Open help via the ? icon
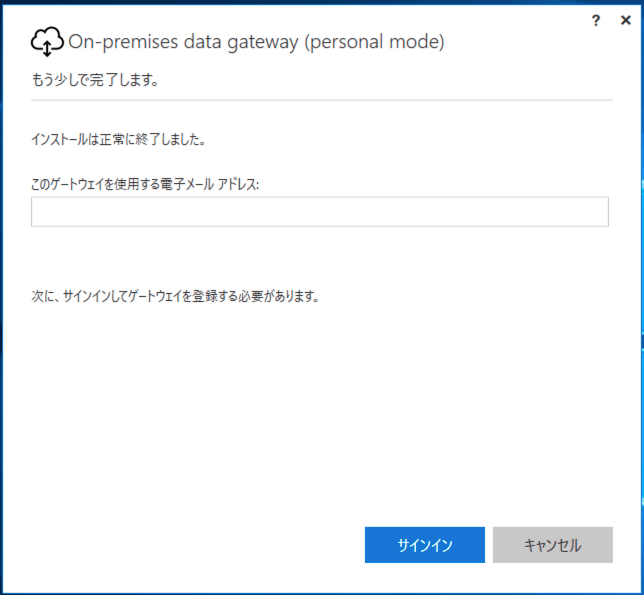The width and height of the screenshot is (644, 595). click(596, 20)
